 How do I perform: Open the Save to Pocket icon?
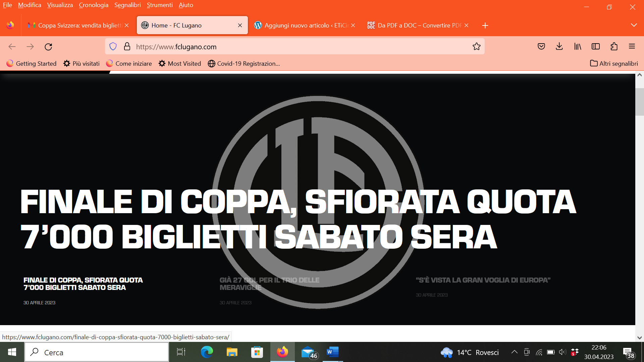pos(541,47)
